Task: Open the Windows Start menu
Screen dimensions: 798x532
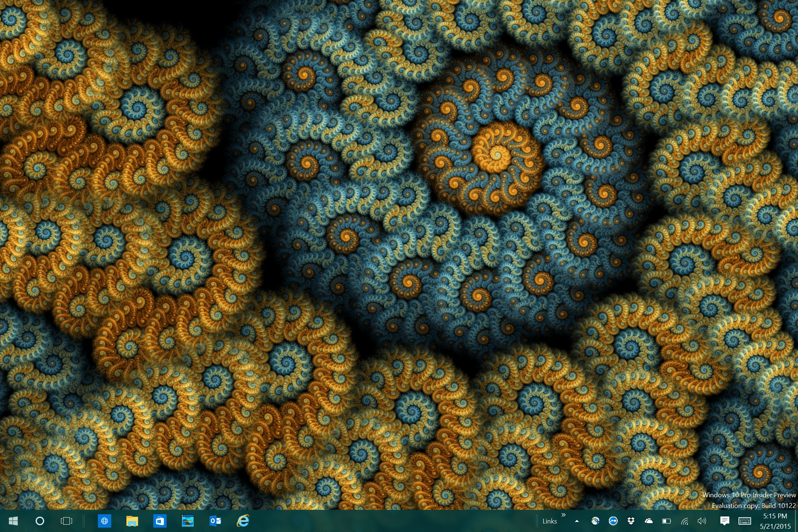Action: (x=13, y=521)
